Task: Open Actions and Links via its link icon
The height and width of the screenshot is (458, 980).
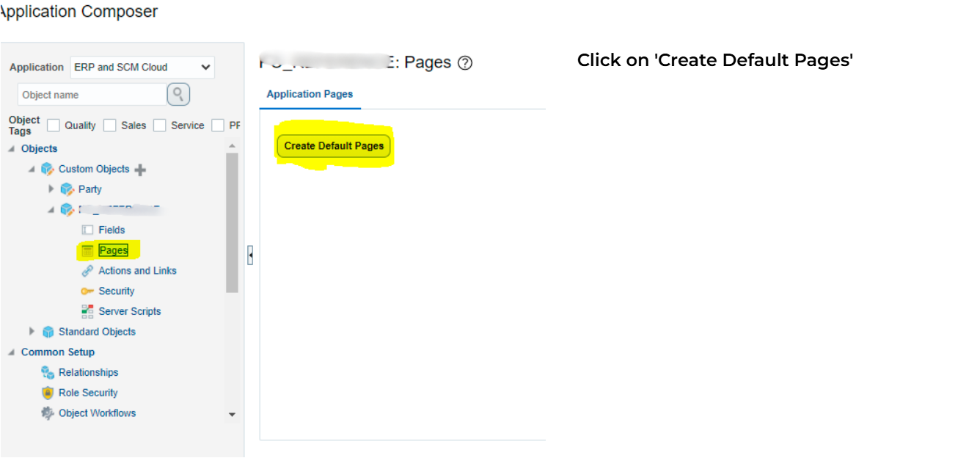Action: [87, 271]
